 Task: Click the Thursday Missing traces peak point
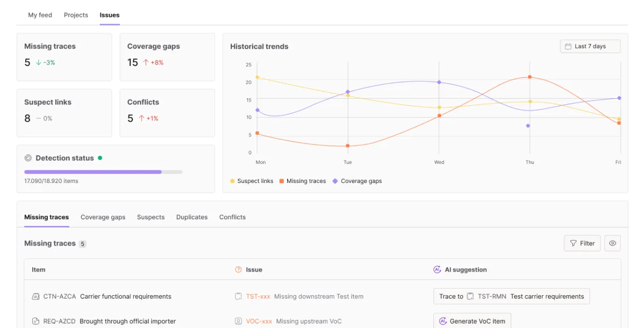pos(530,77)
